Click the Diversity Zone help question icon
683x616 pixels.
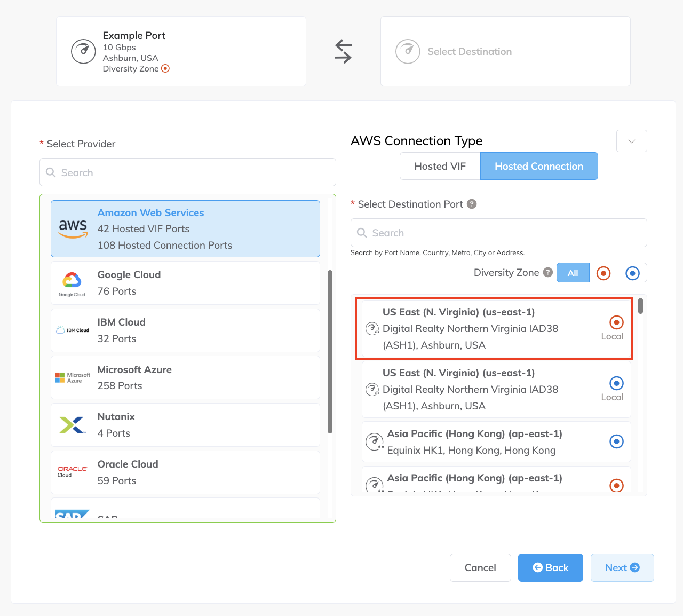click(547, 272)
